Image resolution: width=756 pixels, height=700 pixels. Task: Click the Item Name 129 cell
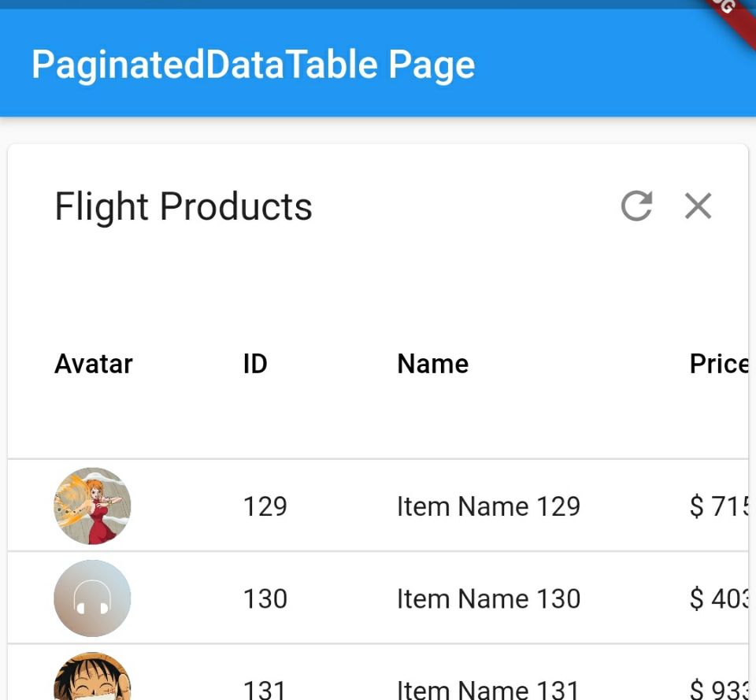(x=488, y=506)
